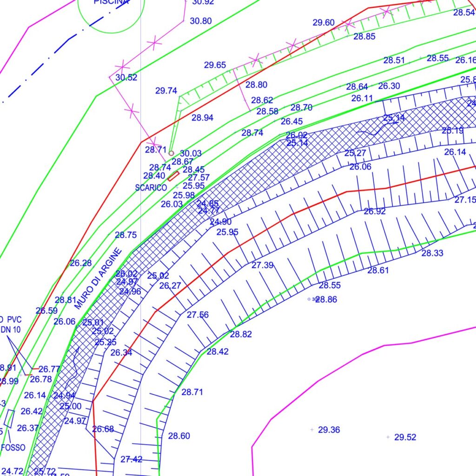Screen dimensions: 476x476
Task: Click spot height 27.42
Action: pos(131,459)
